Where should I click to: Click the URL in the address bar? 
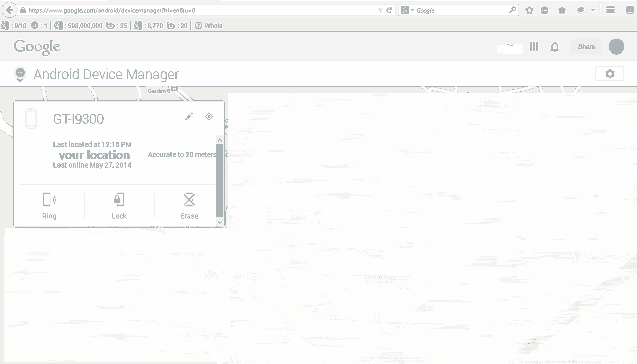[112, 10]
